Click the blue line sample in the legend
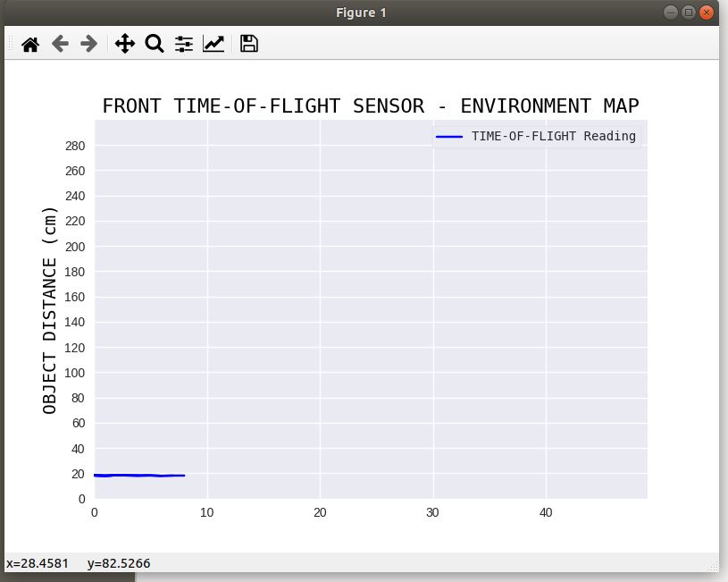Viewport: 728px width, 582px height. pos(449,137)
